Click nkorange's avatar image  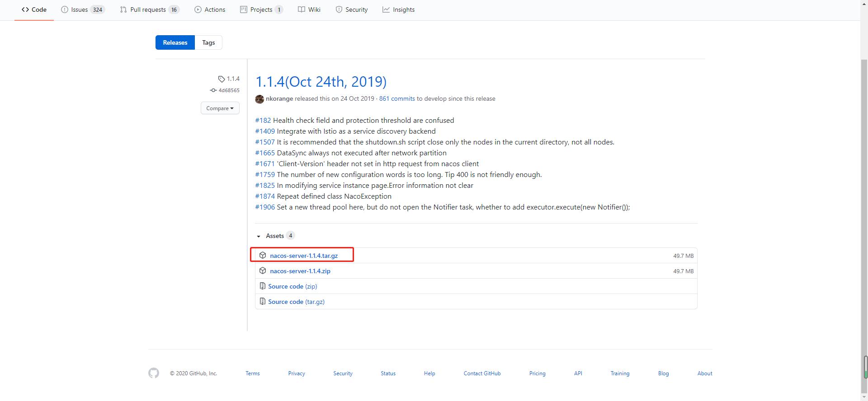pyautogui.click(x=259, y=99)
